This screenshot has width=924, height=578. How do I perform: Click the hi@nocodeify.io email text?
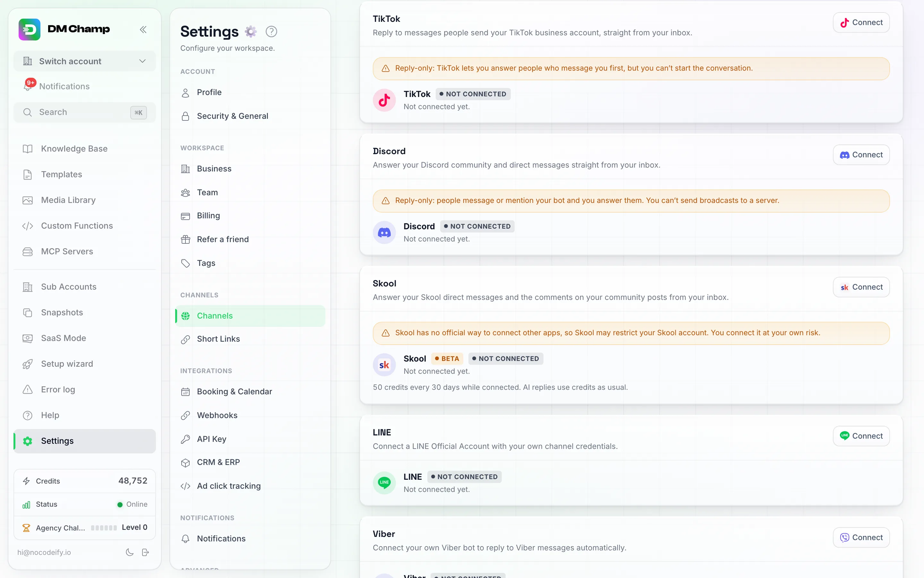tap(44, 552)
